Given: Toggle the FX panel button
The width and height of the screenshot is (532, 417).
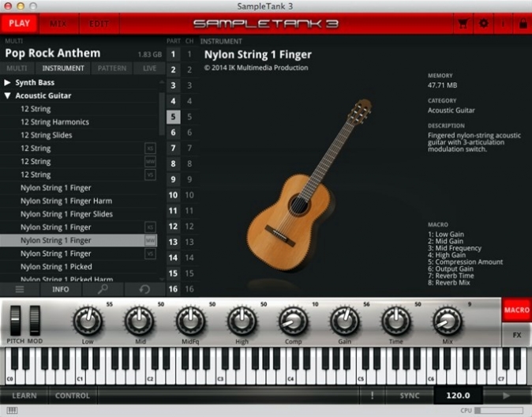Looking at the screenshot, I should pyautogui.click(x=516, y=335).
